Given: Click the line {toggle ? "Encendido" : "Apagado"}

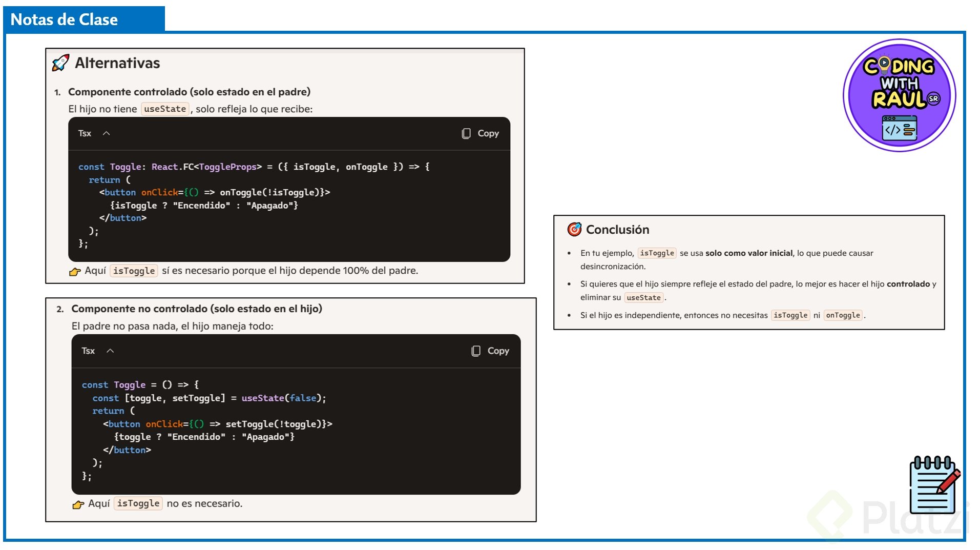Looking at the screenshot, I should tap(204, 437).
